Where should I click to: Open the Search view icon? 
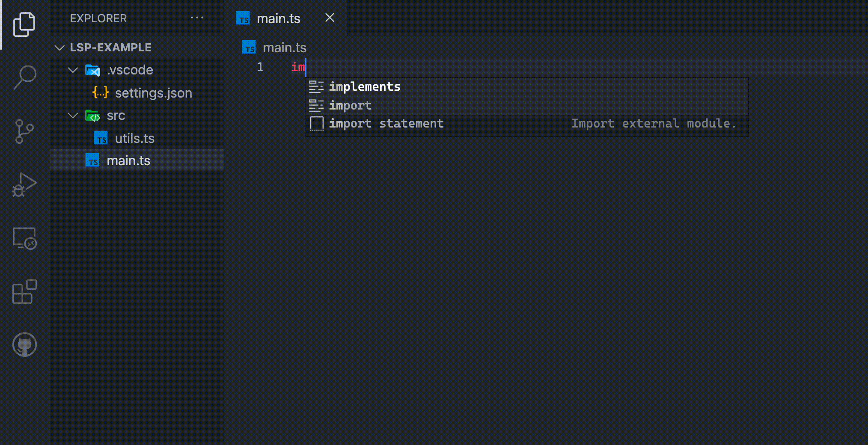[x=24, y=77]
